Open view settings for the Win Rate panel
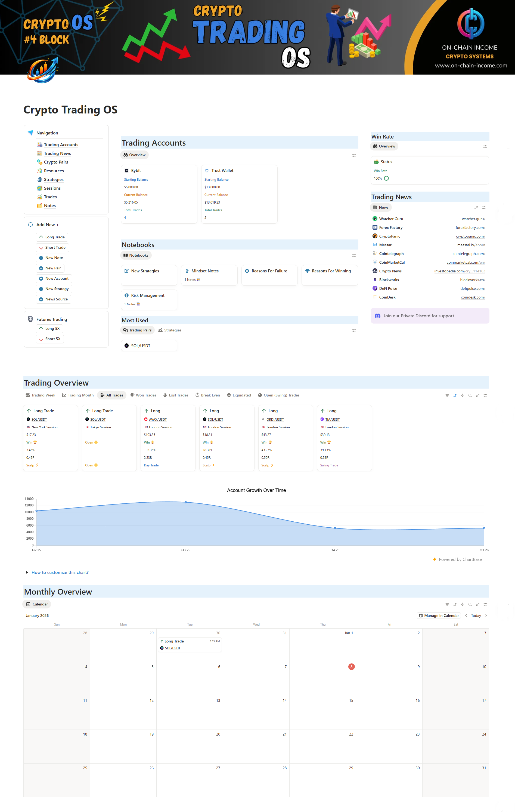This screenshot has height=812, width=515. [485, 146]
